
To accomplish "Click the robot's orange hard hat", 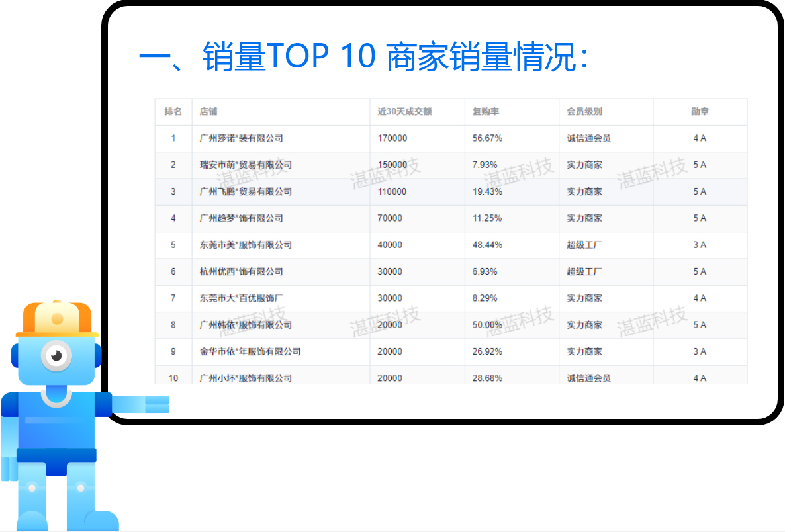I will (57, 319).
